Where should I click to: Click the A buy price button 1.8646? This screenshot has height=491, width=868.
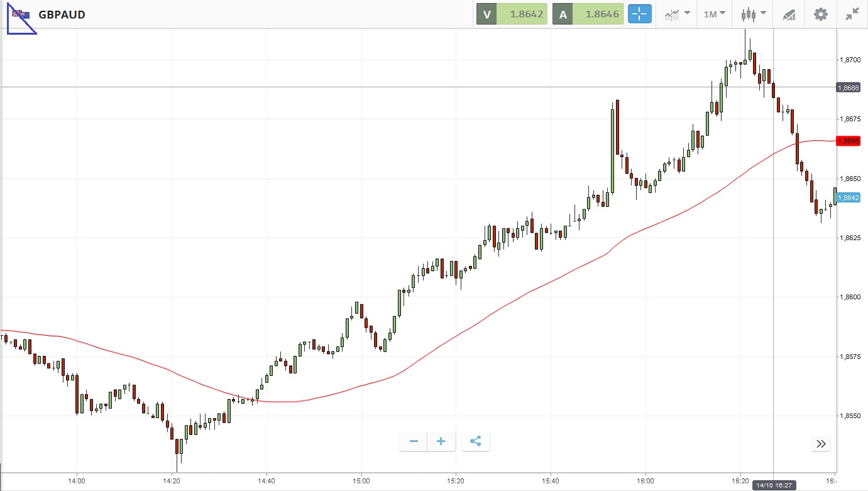588,14
